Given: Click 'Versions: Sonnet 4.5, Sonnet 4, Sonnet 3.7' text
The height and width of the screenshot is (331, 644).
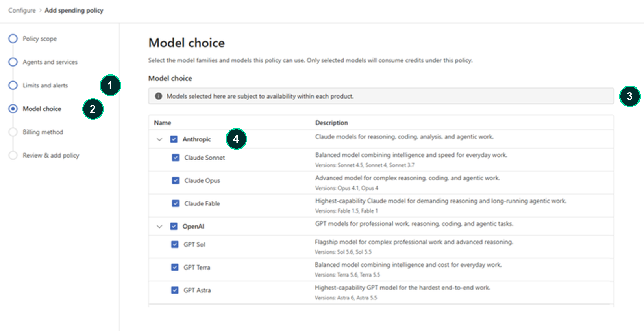Looking at the screenshot, I should 365,165.
